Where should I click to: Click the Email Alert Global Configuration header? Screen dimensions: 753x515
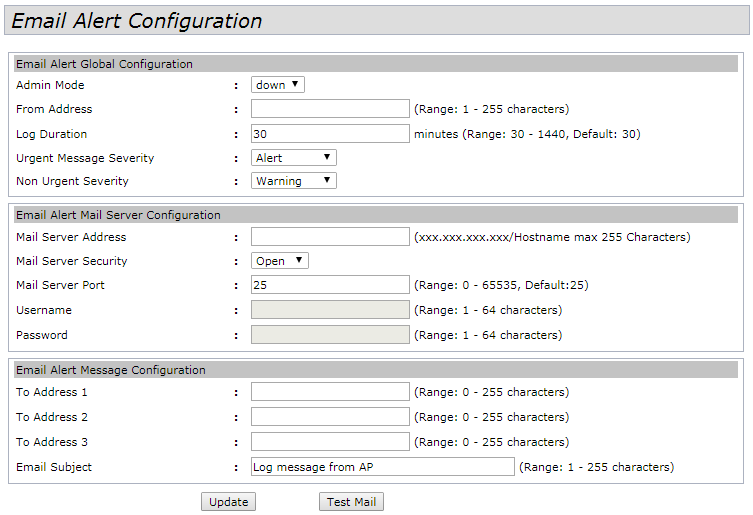pos(105,64)
